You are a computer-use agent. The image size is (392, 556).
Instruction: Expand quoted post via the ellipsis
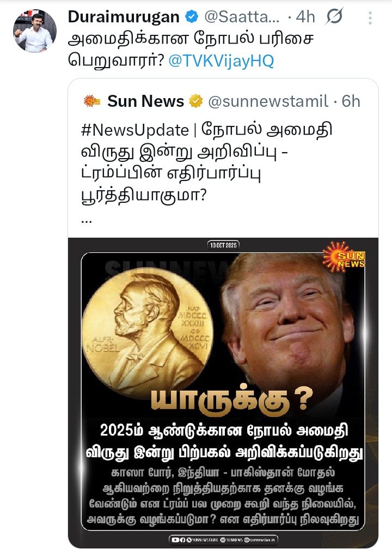point(87,222)
